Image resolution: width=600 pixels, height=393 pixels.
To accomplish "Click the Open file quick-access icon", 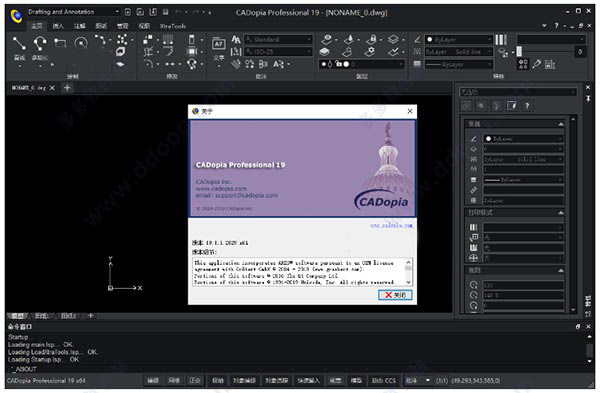I will (140, 12).
